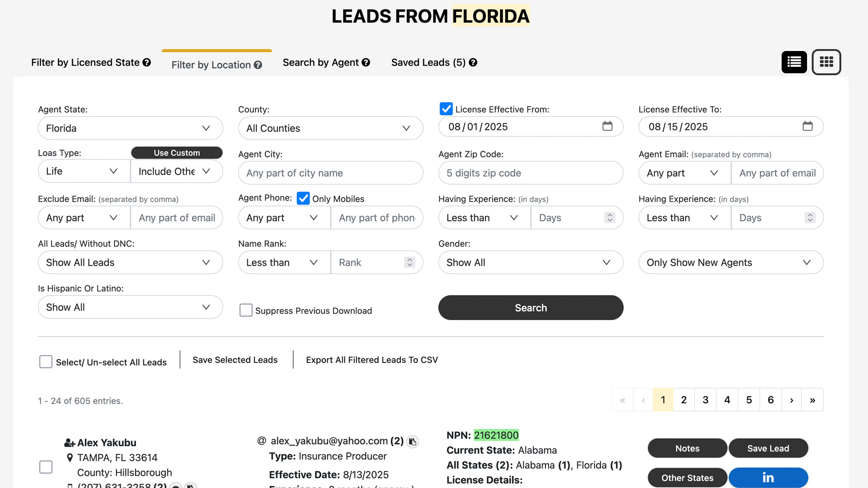The image size is (868, 488).
Task: Switch to Search by Agent tab
Action: (x=321, y=62)
